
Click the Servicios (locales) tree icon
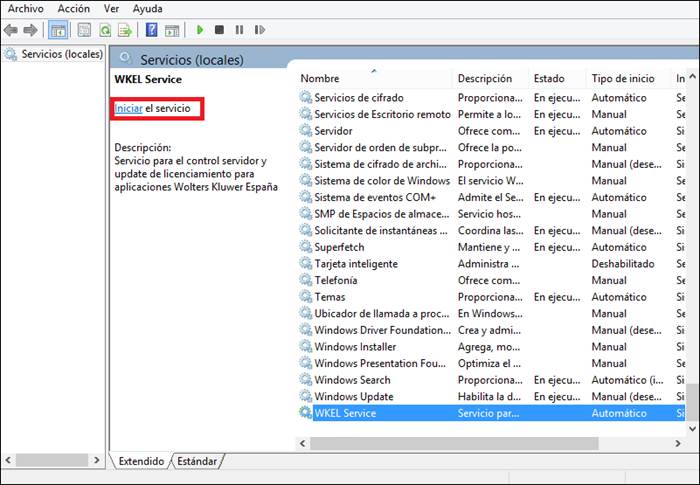click(x=10, y=54)
